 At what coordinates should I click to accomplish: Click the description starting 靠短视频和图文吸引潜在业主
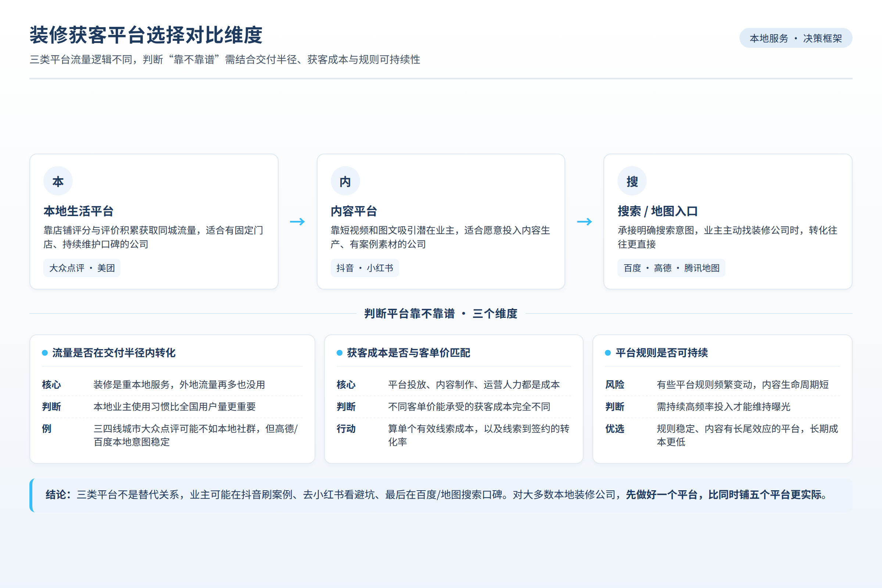(x=440, y=237)
